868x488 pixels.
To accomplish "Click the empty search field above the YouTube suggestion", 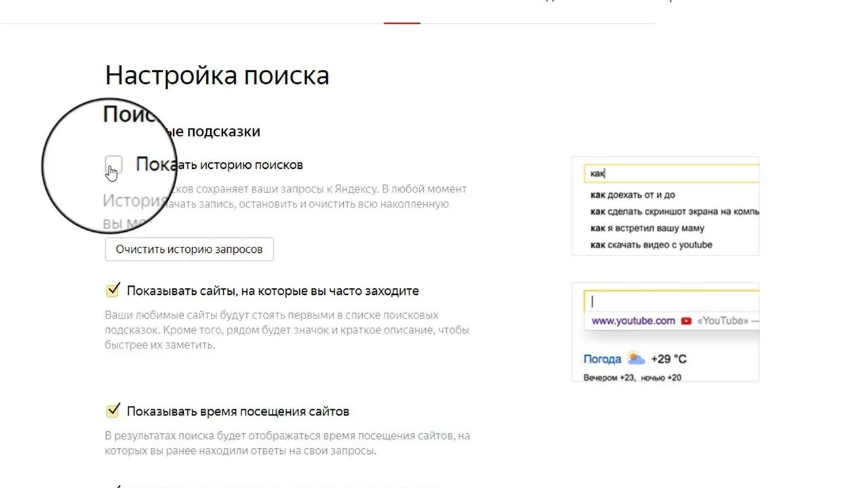I will click(671, 301).
